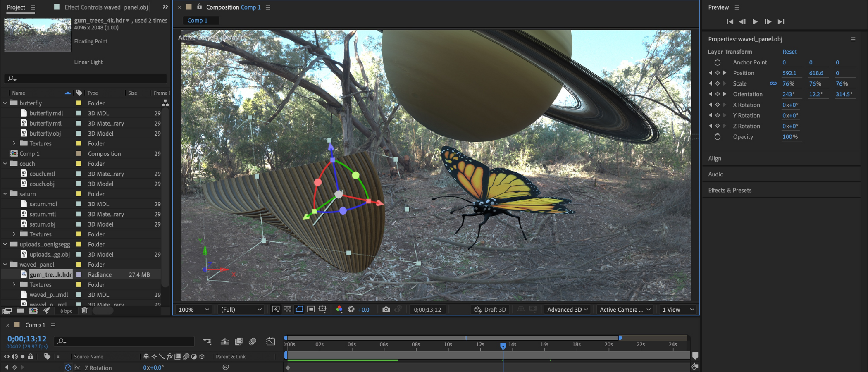Take a snapshot with the camera icon
Image resolution: width=868 pixels, height=372 pixels.
point(386,310)
